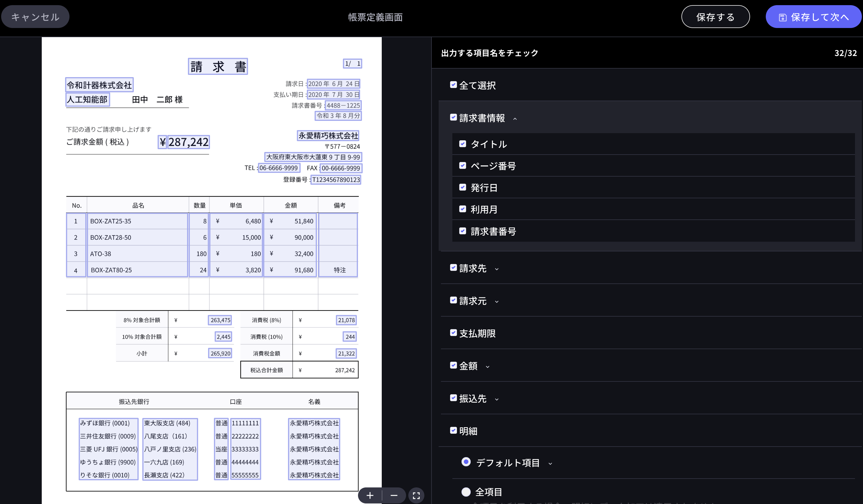
Task: Click invoice number 4488-1225 field
Action: [x=343, y=105]
